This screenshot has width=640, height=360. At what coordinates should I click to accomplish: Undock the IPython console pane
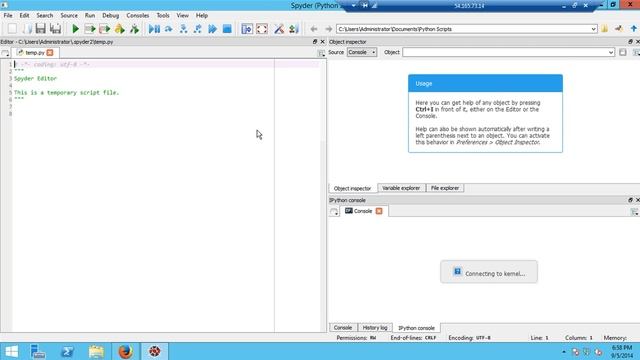(x=630, y=200)
